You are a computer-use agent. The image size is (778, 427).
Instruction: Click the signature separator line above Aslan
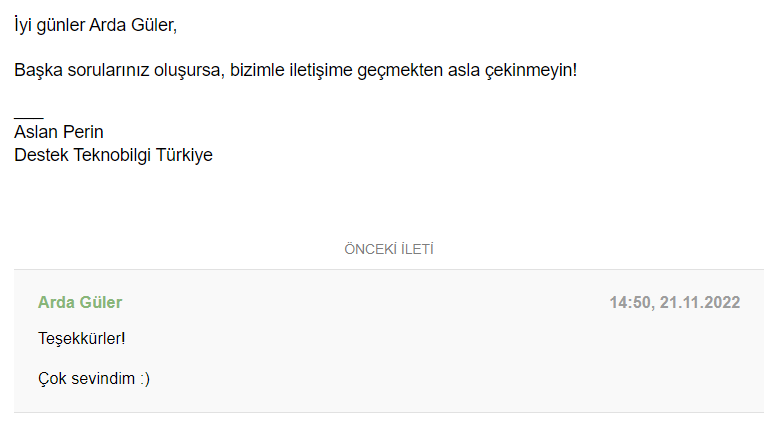[x=29, y=118]
